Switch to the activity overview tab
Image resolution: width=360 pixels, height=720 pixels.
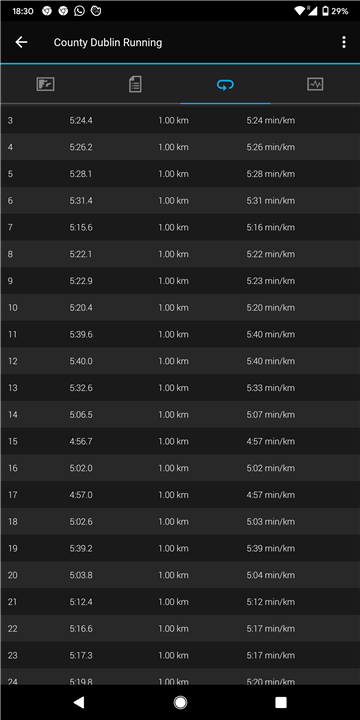[45, 84]
